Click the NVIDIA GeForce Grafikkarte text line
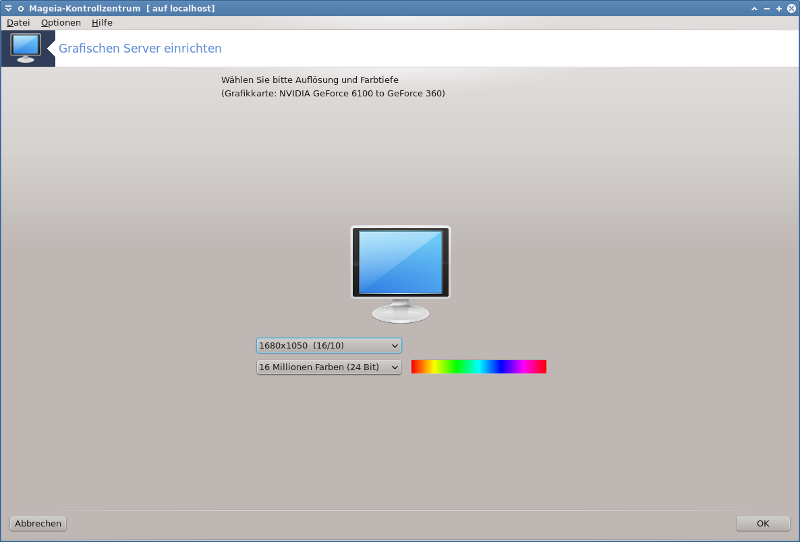The image size is (800, 542). click(332, 93)
